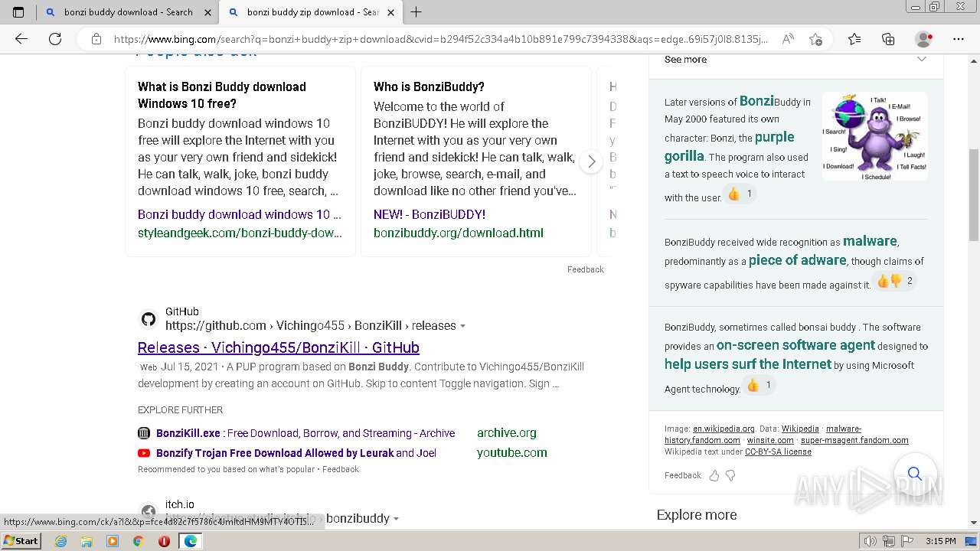The height and width of the screenshot is (551, 980).
Task: Click Feedback below People also ask cards
Action: 585,269
